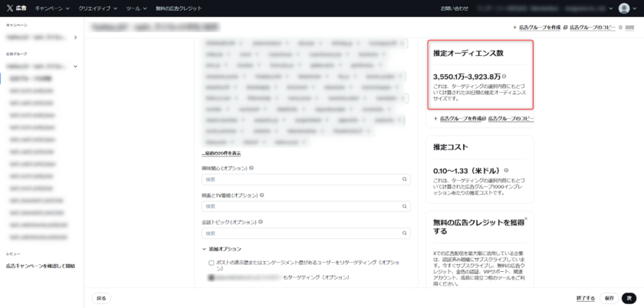This screenshot has height=308, width=644.
Task: Click info icon beside 映画とTV番組 label
Action: 262,195
